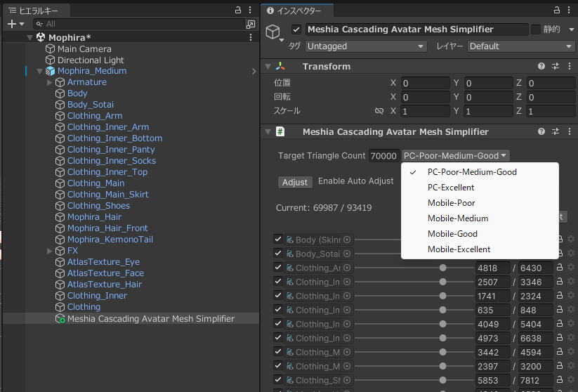This screenshot has height=392, width=578.
Task: Click the Adjust button
Action: click(295, 182)
